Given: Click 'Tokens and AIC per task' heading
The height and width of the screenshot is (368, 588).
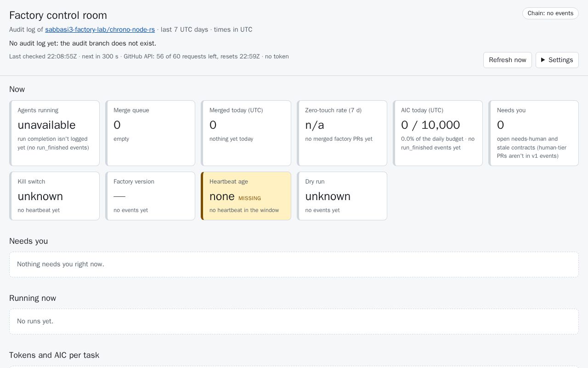Looking at the screenshot, I should (54, 355).
